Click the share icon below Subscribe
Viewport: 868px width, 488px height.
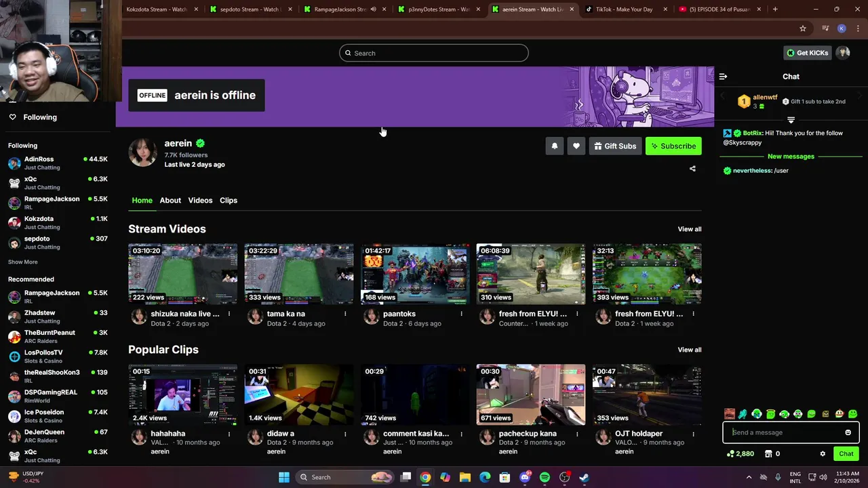click(692, 169)
